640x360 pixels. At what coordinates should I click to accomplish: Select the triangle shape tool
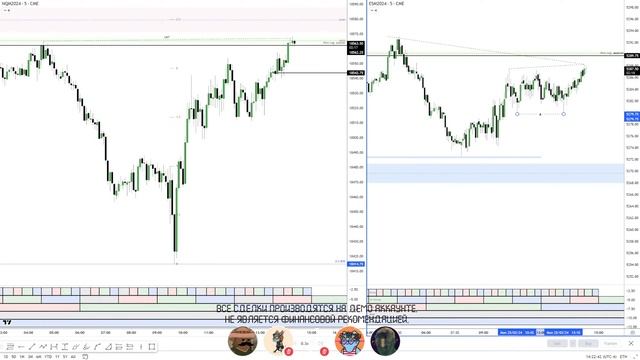pyautogui.click(x=109, y=347)
